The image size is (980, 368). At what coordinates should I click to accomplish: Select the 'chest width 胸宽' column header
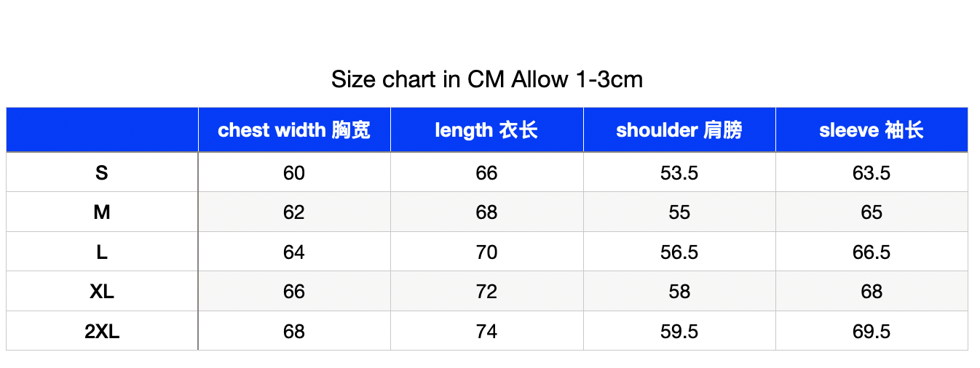click(294, 130)
